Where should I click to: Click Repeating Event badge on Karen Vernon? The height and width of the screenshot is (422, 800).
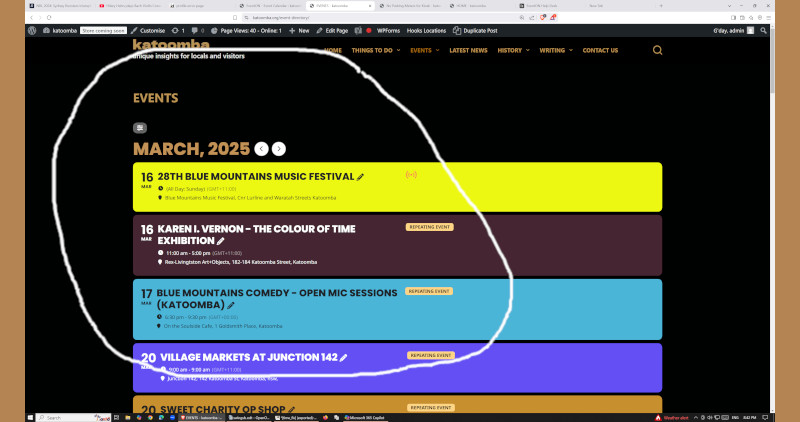pyautogui.click(x=430, y=227)
